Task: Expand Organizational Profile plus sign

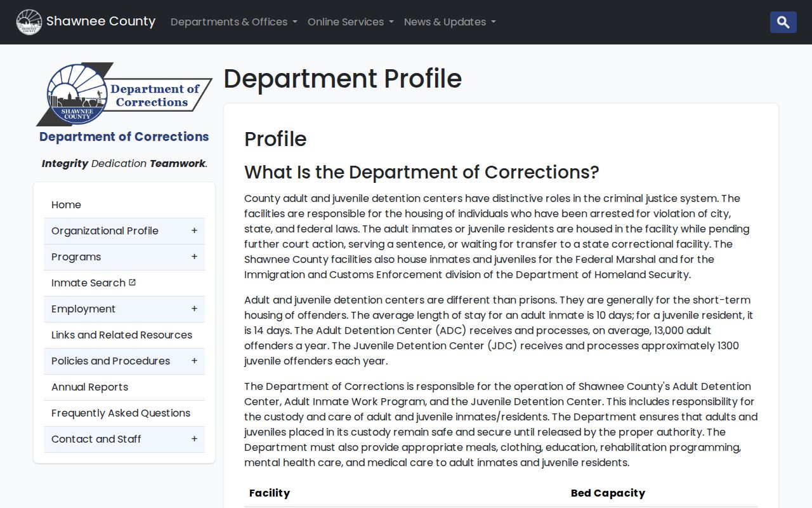Action: [194, 231]
